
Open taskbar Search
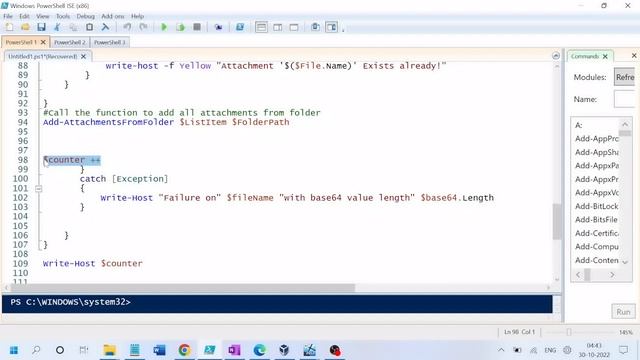click(x=36, y=350)
